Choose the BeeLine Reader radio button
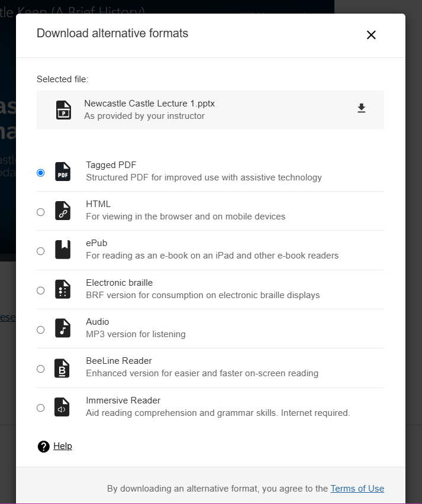This screenshot has width=422, height=504. pos(40,369)
